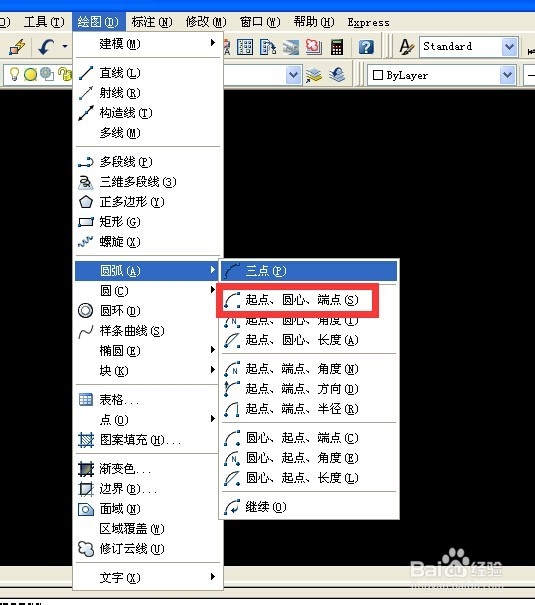Viewport: 535px width, 605px height.
Task: Select the 直线(L) line icon entry
Action: (86, 73)
